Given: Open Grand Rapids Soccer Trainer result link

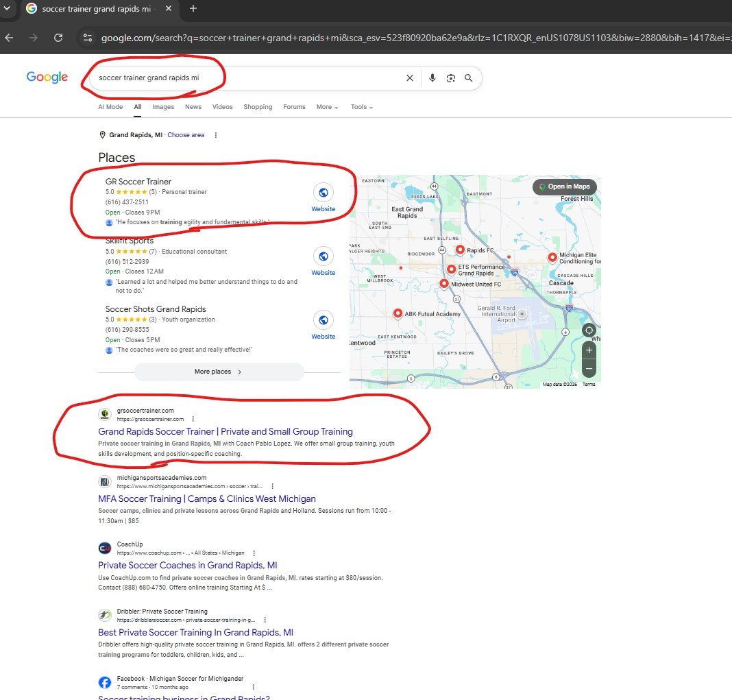Looking at the screenshot, I should 225,431.
